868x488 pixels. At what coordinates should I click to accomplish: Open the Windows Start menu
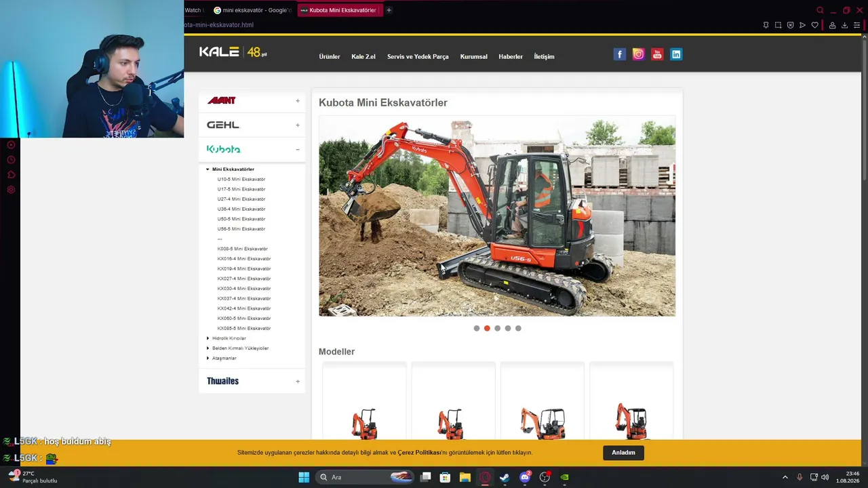coord(304,477)
